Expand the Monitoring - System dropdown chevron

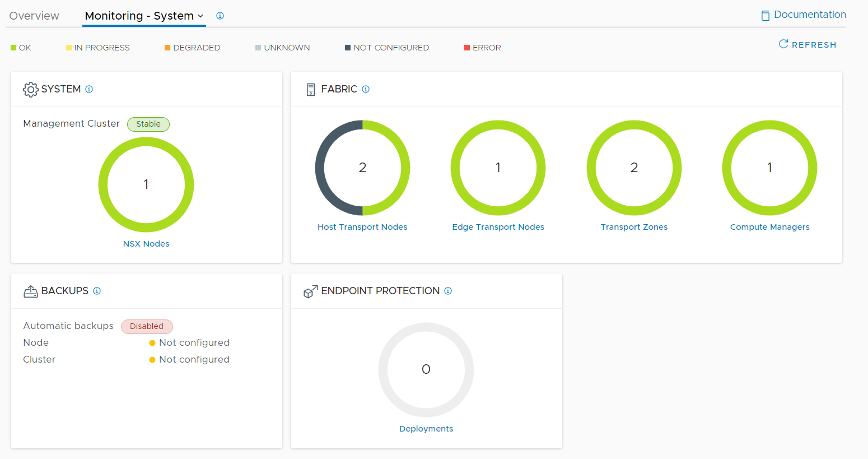(200, 16)
